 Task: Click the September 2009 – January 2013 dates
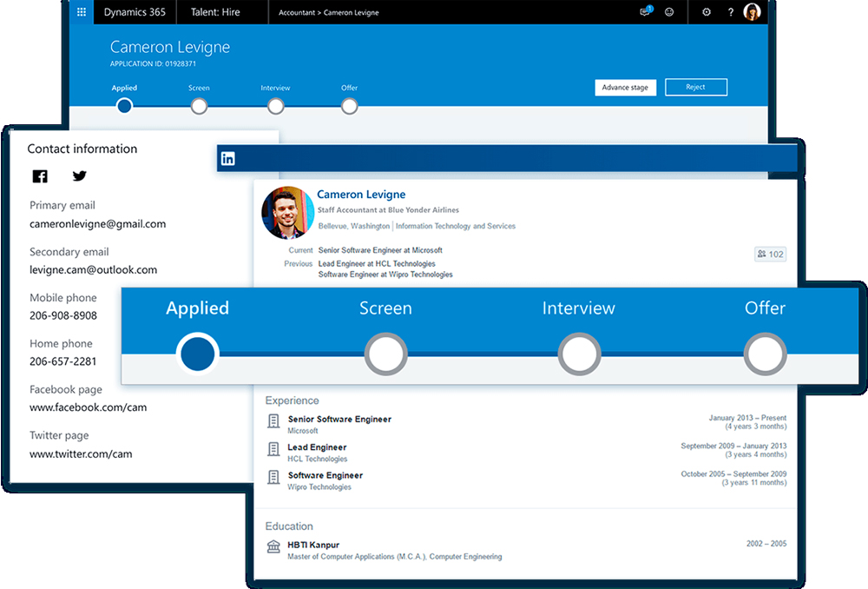733,446
